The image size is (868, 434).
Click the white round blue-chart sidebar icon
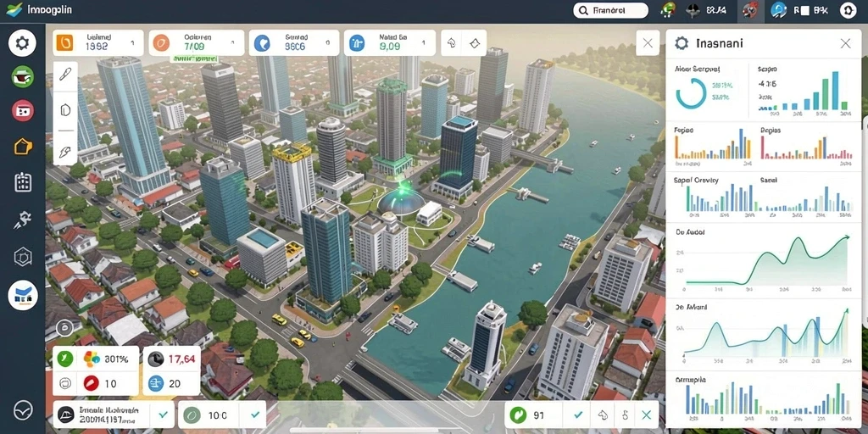pyautogui.click(x=23, y=295)
